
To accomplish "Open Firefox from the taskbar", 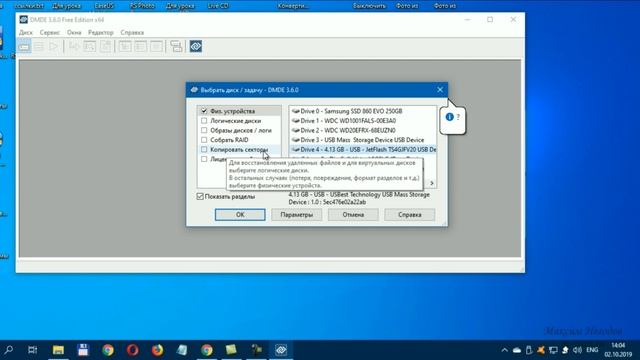I will tap(157, 350).
